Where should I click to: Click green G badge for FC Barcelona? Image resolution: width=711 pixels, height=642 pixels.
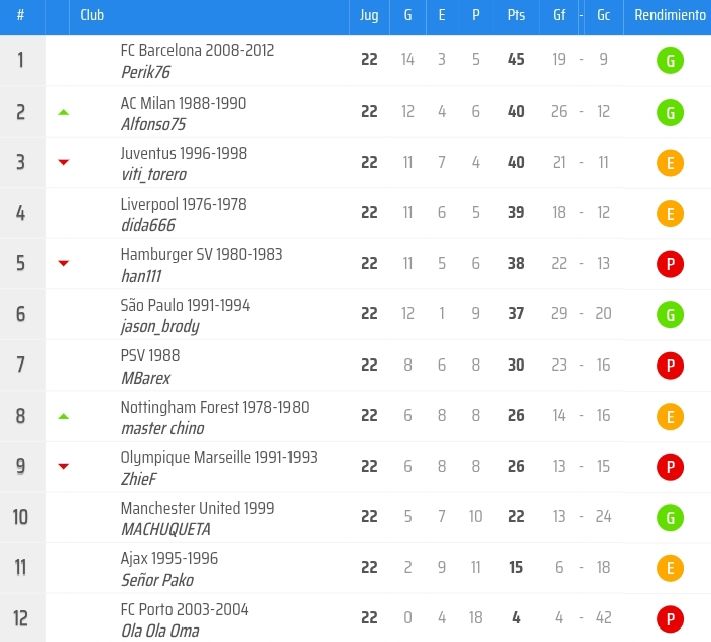point(670,61)
